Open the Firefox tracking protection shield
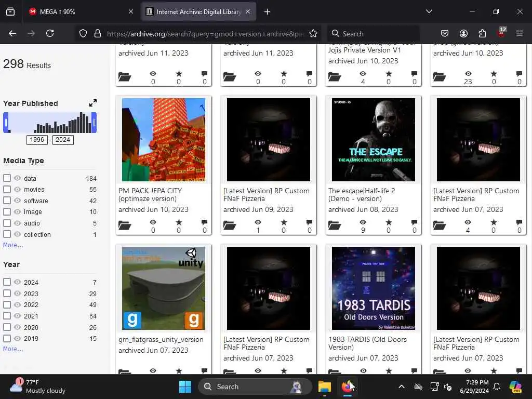 pos(83,34)
